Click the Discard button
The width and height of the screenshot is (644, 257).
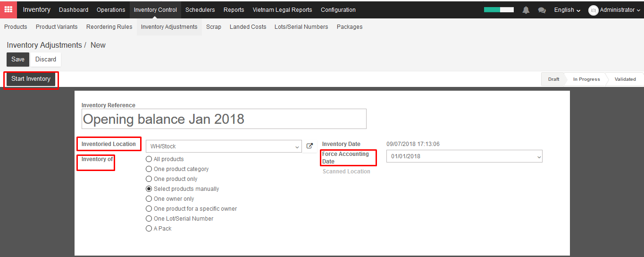point(46,60)
